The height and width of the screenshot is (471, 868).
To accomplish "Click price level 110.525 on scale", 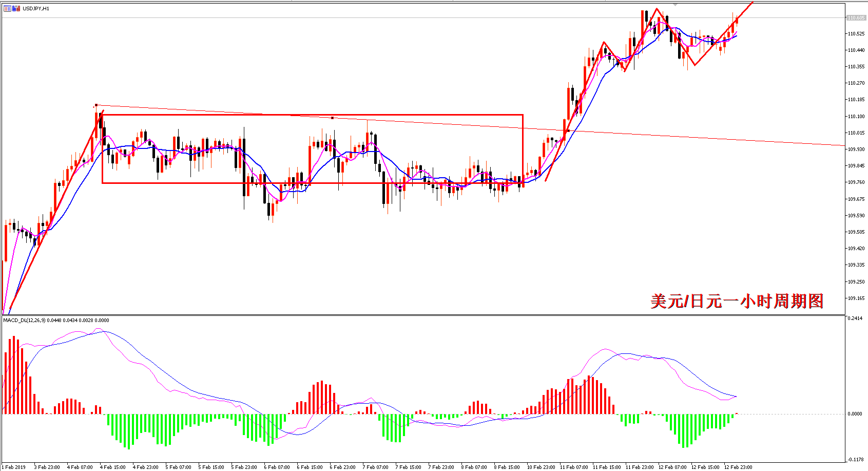I will [856, 34].
